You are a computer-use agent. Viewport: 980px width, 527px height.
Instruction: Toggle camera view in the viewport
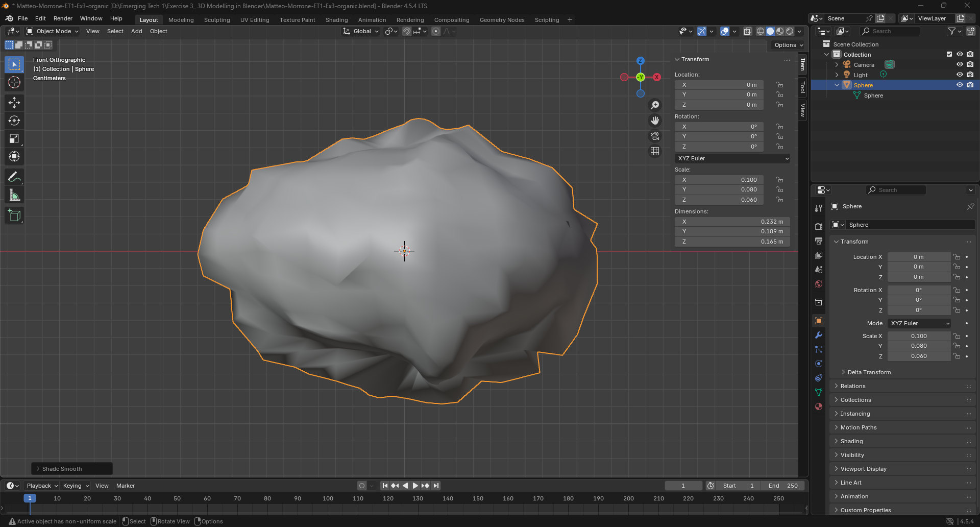655,136
